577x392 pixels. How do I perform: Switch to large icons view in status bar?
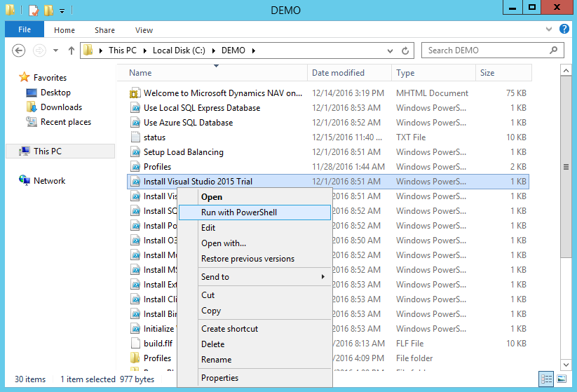click(x=562, y=379)
